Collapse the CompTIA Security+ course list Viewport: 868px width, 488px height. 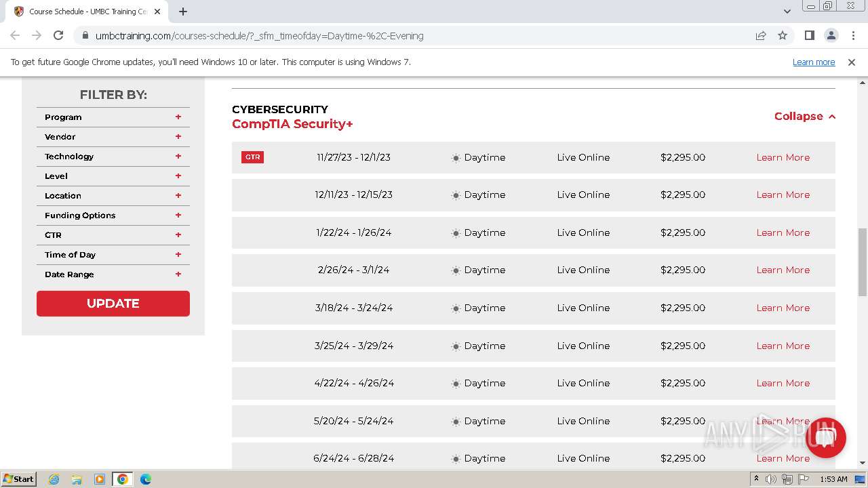coord(805,117)
